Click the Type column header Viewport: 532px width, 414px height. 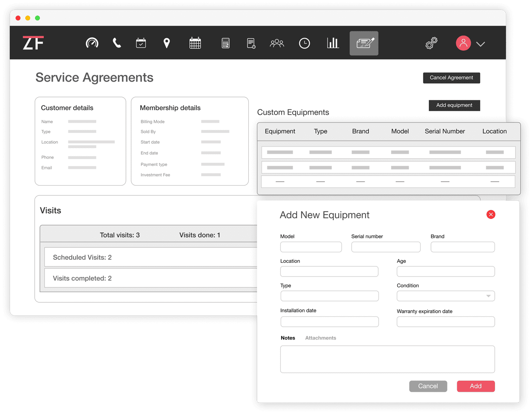coord(321,131)
